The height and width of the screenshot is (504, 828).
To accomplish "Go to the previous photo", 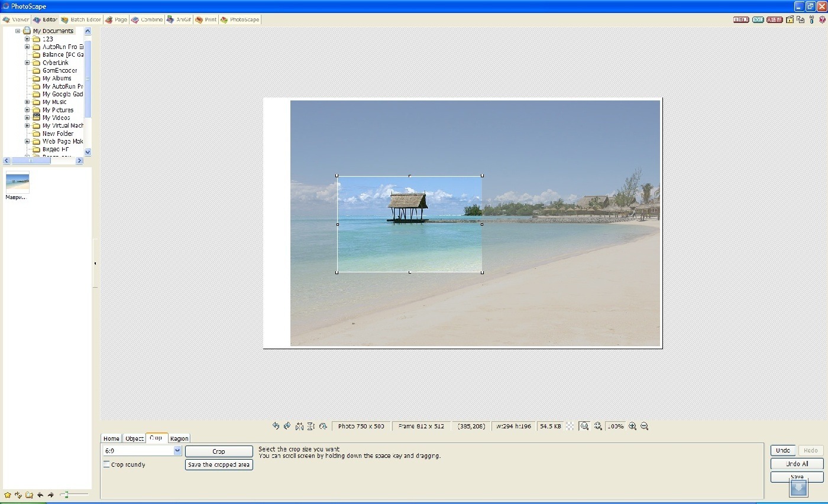I will click(x=40, y=495).
